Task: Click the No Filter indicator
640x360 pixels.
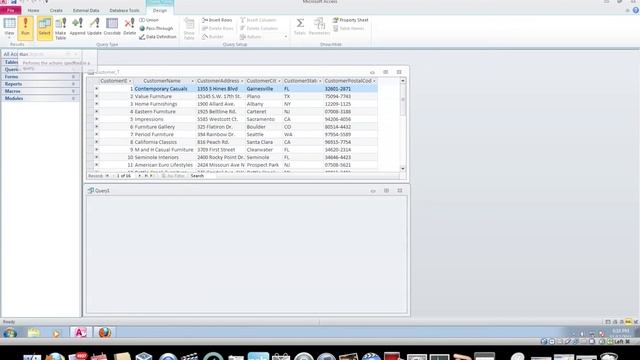Action: [x=173, y=176]
